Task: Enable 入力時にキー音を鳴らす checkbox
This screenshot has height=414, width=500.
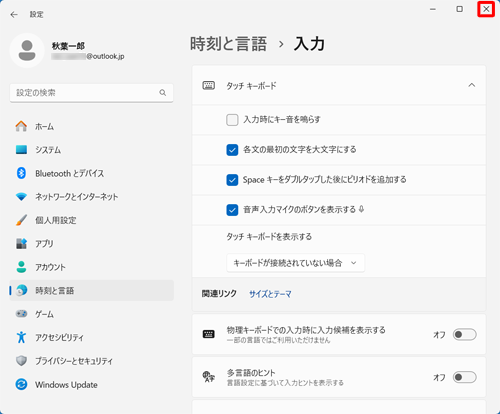Action: 232,120
